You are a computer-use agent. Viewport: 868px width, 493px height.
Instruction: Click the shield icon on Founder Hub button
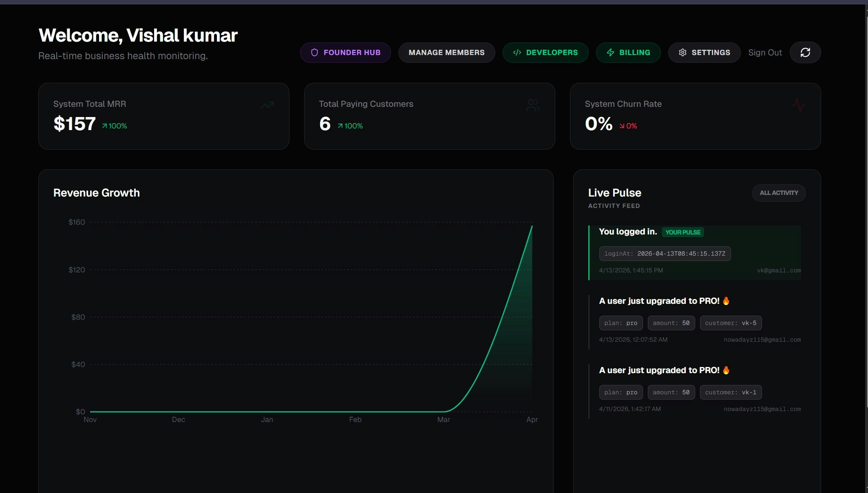314,52
